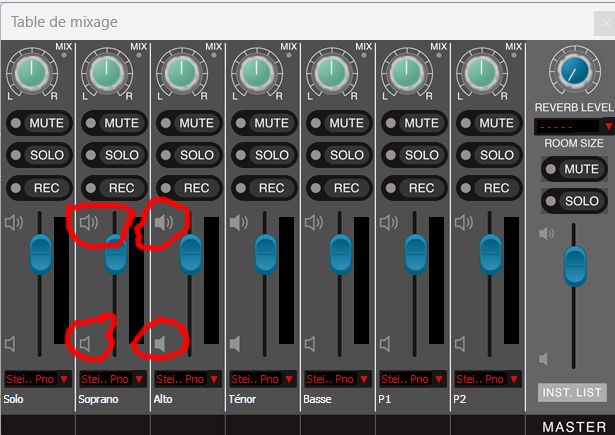615x435 pixels.
Task: Click the INST. LIST button
Action: click(572, 392)
